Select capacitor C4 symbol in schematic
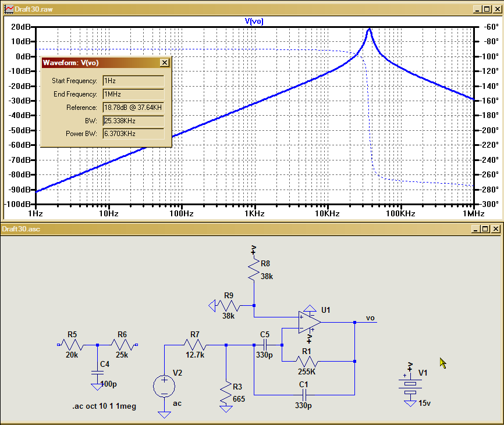 97,372
